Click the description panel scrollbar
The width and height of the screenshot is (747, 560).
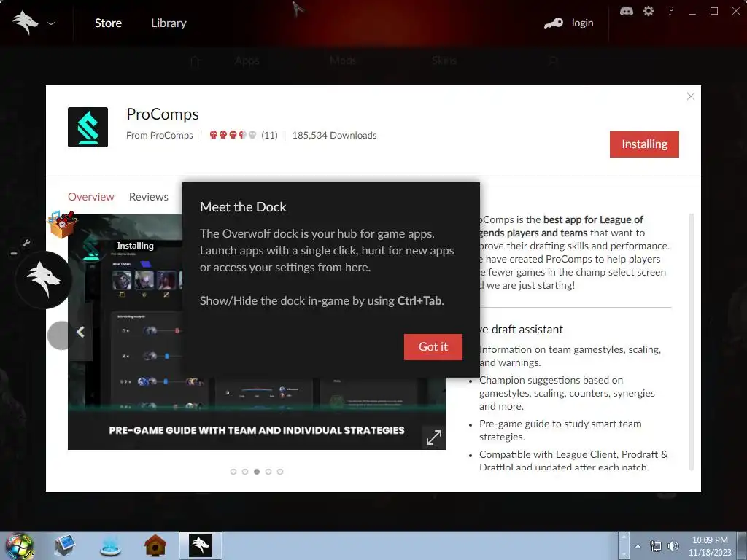pos(692,342)
